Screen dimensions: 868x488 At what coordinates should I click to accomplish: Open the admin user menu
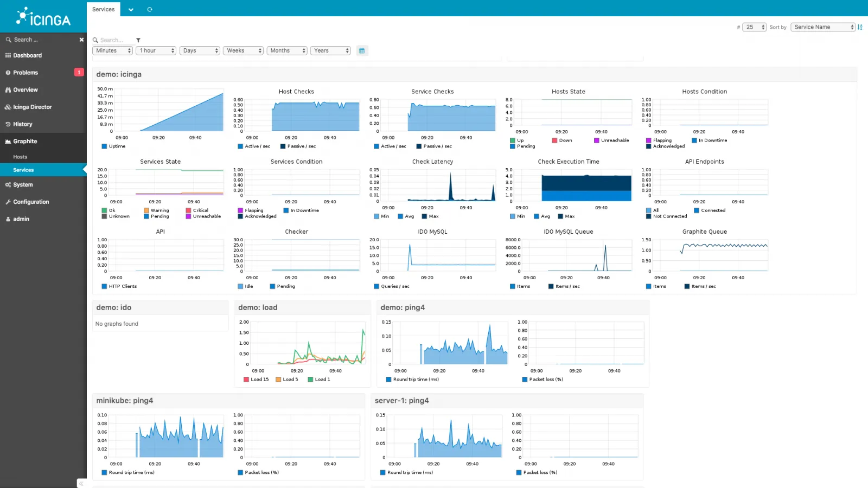point(20,219)
